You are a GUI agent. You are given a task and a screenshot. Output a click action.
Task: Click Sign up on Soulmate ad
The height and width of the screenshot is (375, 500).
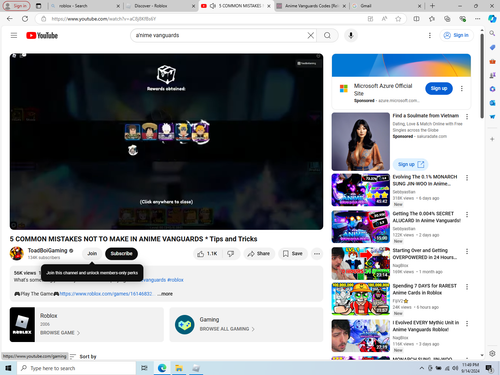(411, 164)
